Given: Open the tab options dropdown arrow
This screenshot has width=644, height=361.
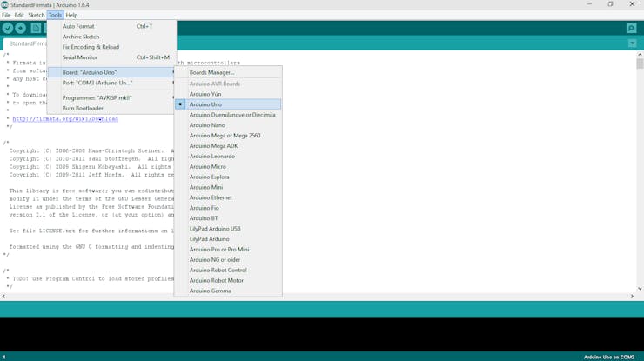Looking at the screenshot, I should [632, 43].
